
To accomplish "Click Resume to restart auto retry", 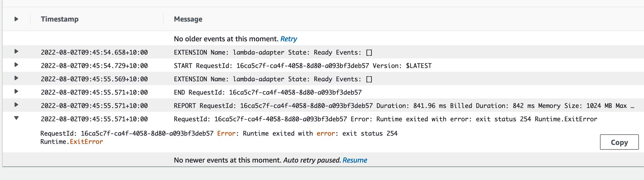I will tap(355, 160).
